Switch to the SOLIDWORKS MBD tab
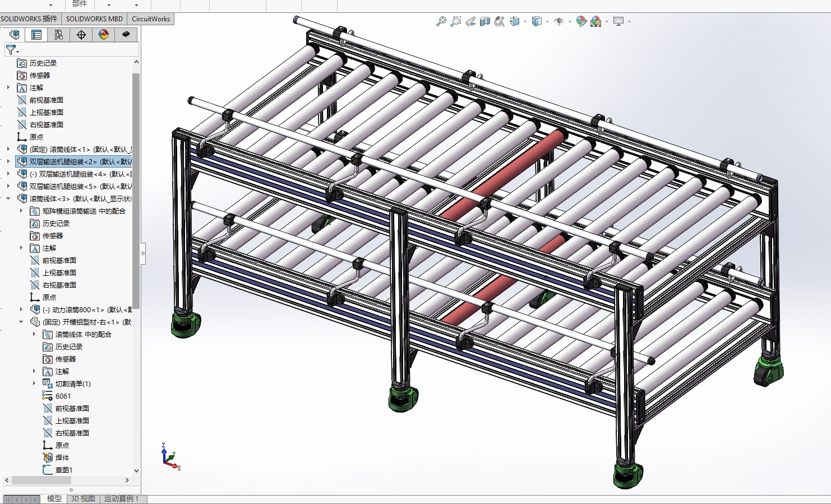This screenshot has width=831, height=504. [x=94, y=19]
